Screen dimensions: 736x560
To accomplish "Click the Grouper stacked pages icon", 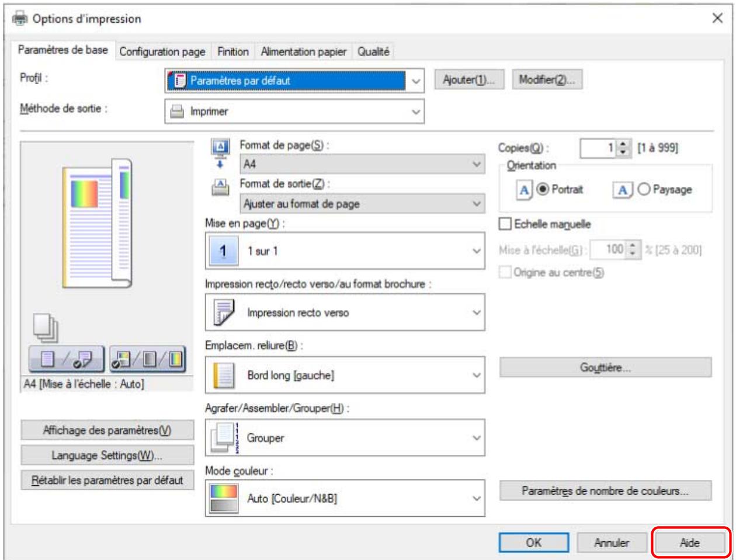I will [225, 437].
